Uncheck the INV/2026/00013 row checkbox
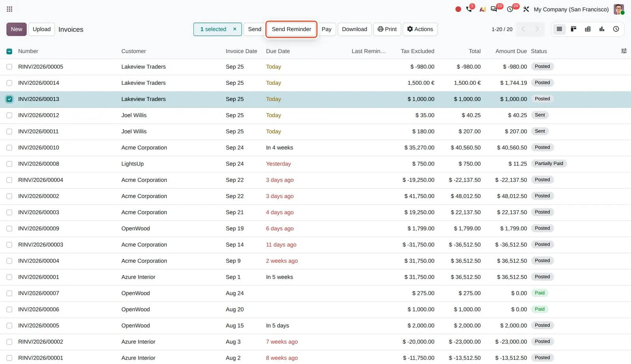The height and width of the screenshot is (364, 631). [x=9, y=99]
